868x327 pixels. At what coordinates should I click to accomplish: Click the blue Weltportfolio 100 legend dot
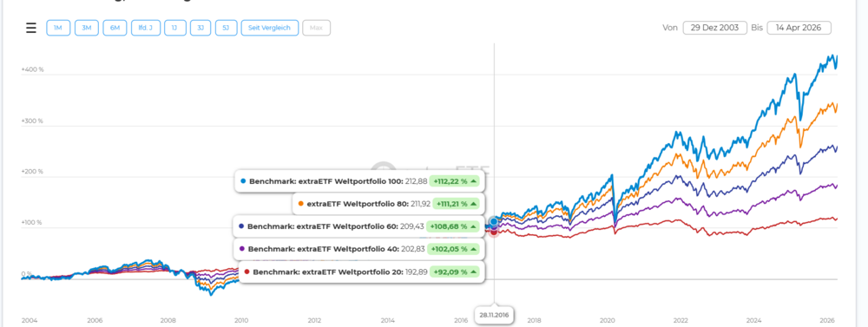[243, 181]
